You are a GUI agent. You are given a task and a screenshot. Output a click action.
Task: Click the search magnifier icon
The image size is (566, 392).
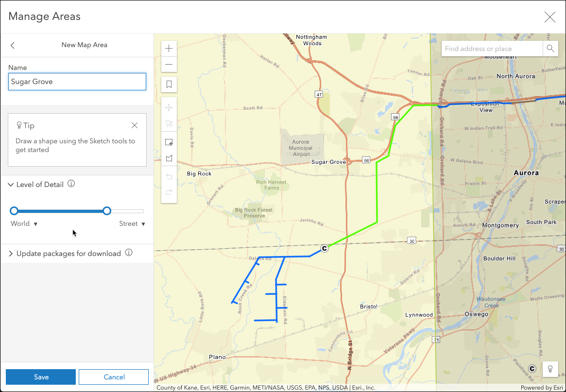pyautogui.click(x=550, y=49)
